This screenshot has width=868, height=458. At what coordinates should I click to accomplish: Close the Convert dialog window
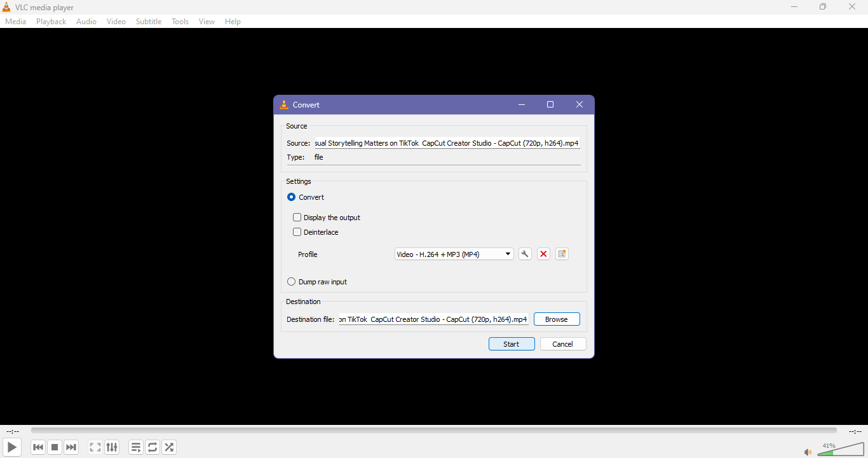(580, 105)
